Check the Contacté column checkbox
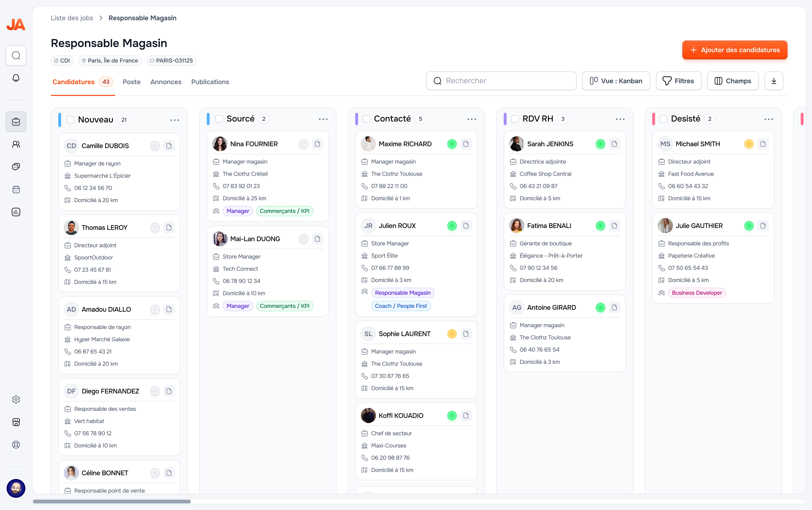812x510 pixels. click(367, 119)
